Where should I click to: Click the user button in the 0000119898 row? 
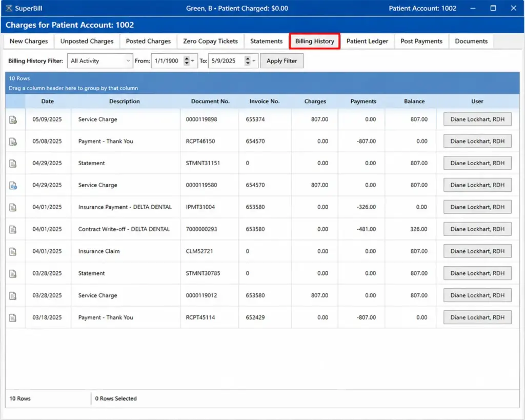coord(477,119)
